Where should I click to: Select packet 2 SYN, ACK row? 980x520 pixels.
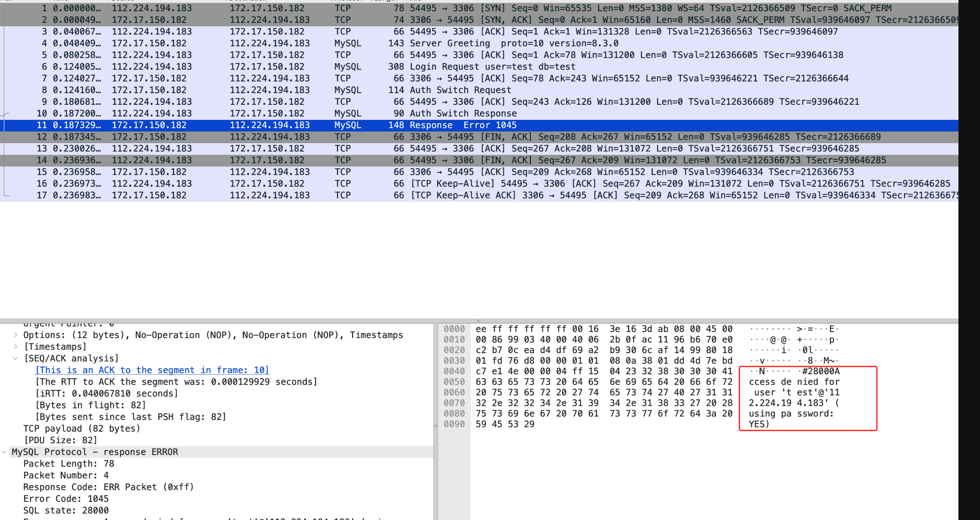click(x=479, y=20)
